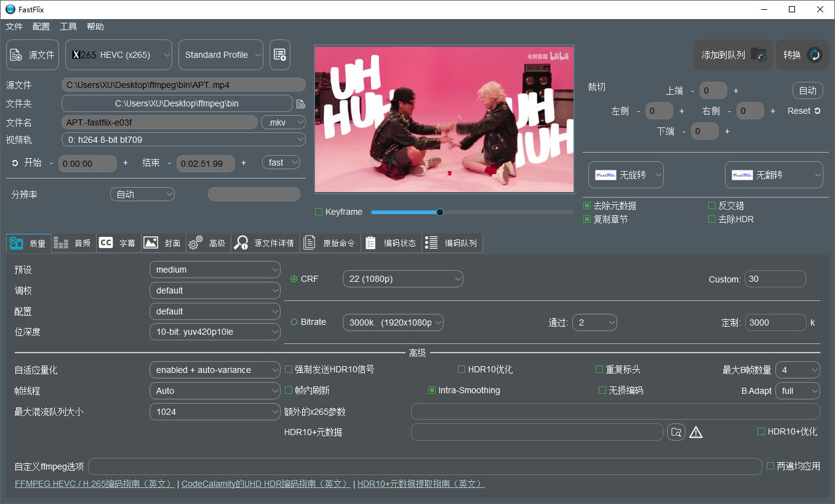
Task: Enable the Keyframe checkbox under the preview
Action: pos(319,211)
